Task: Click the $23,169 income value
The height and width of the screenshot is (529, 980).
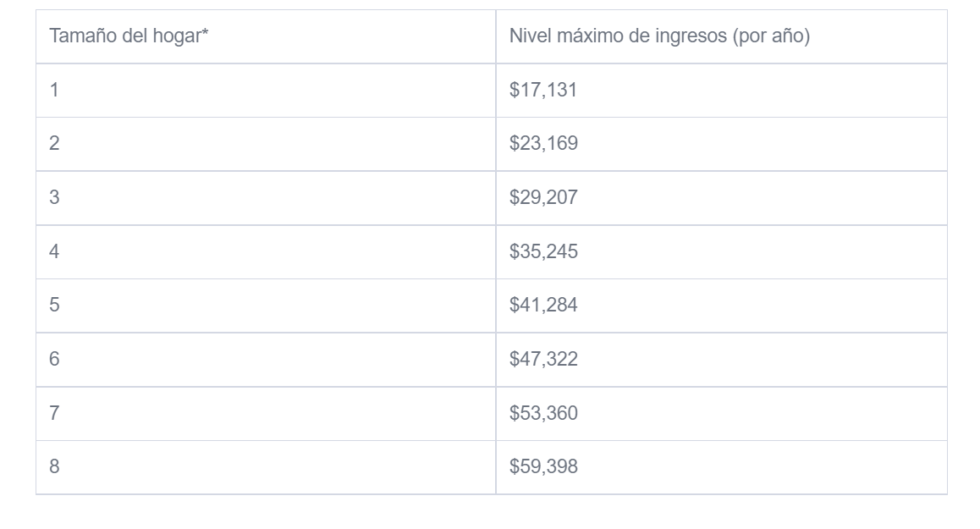Action: point(543,144)
